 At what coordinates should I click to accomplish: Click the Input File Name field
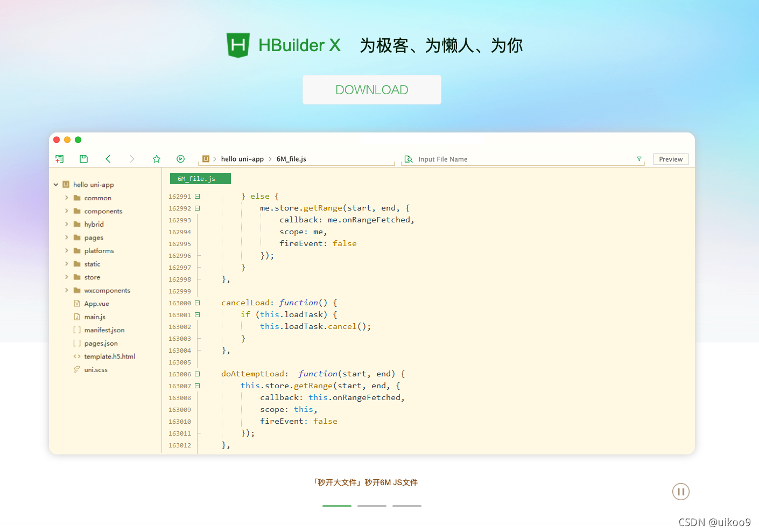(523, 159)
